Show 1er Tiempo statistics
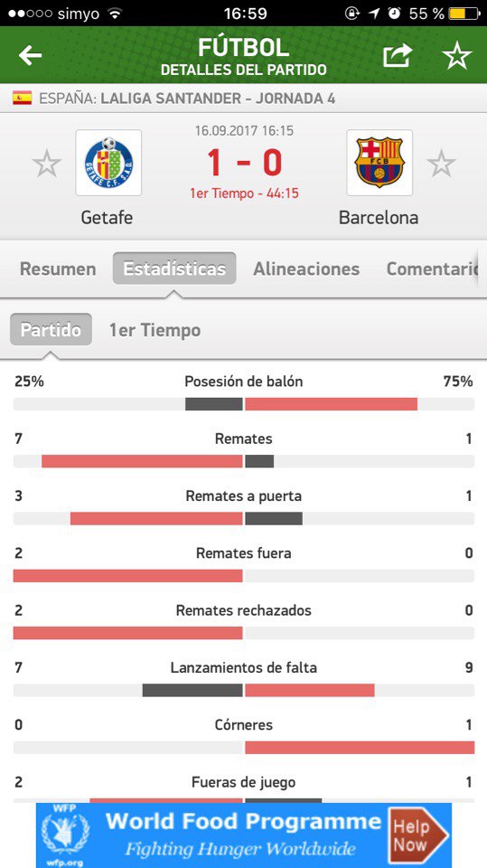Image resolution: width=487 pixels, height=868 pixels. 155,330
